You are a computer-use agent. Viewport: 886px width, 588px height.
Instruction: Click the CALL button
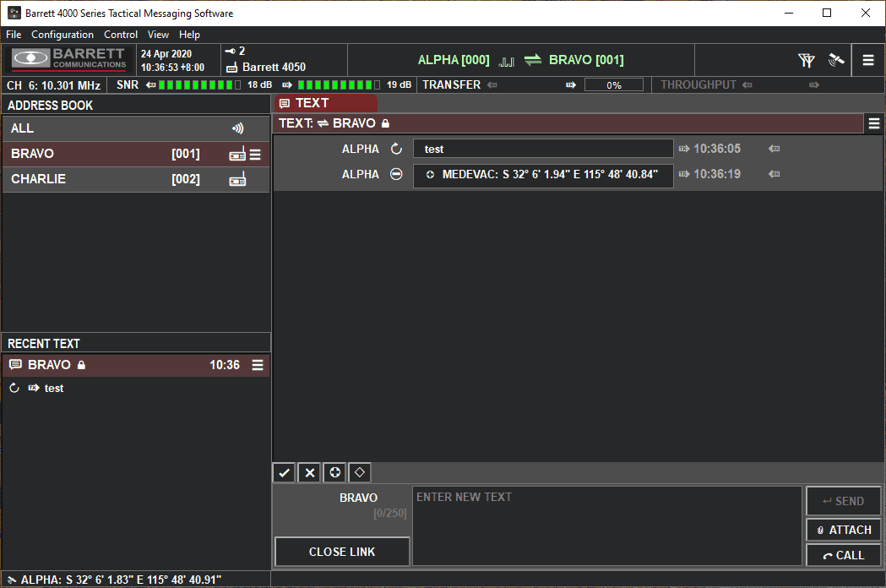coord(843,555)
